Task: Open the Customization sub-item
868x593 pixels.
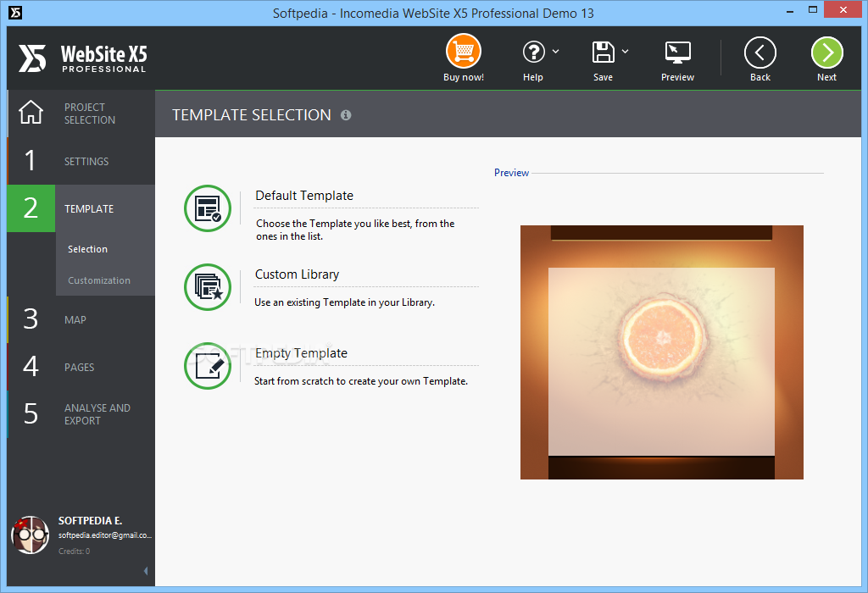Action: tap(99, 280)
